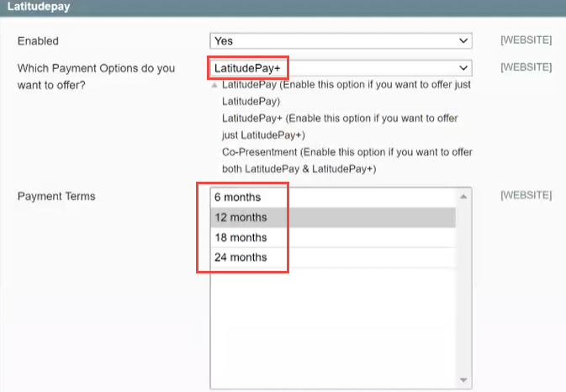Open the Payment Options dropdown showing LatitudePay+

[x=341, y=68]
